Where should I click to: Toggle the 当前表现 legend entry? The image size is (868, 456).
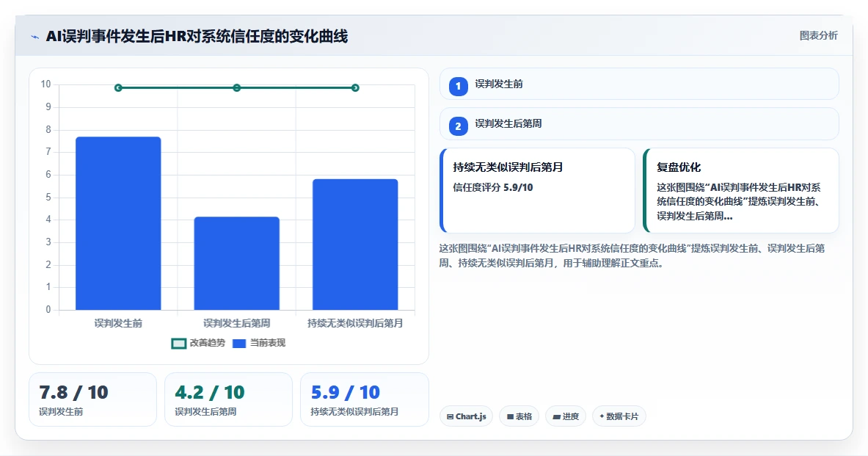[258, 343]
